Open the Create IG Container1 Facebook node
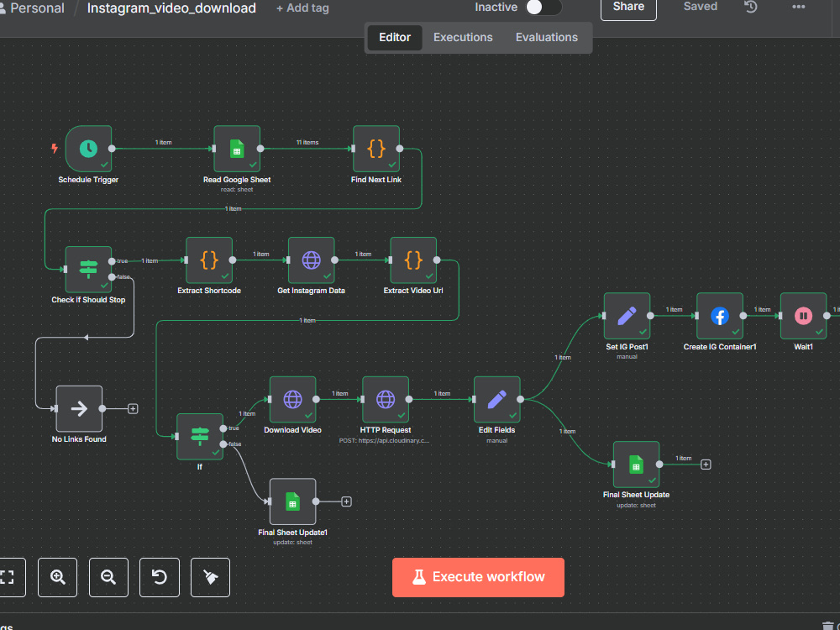The width and height of the screenshot is (840, 630). pyautogui.click(x=720, y=316)
